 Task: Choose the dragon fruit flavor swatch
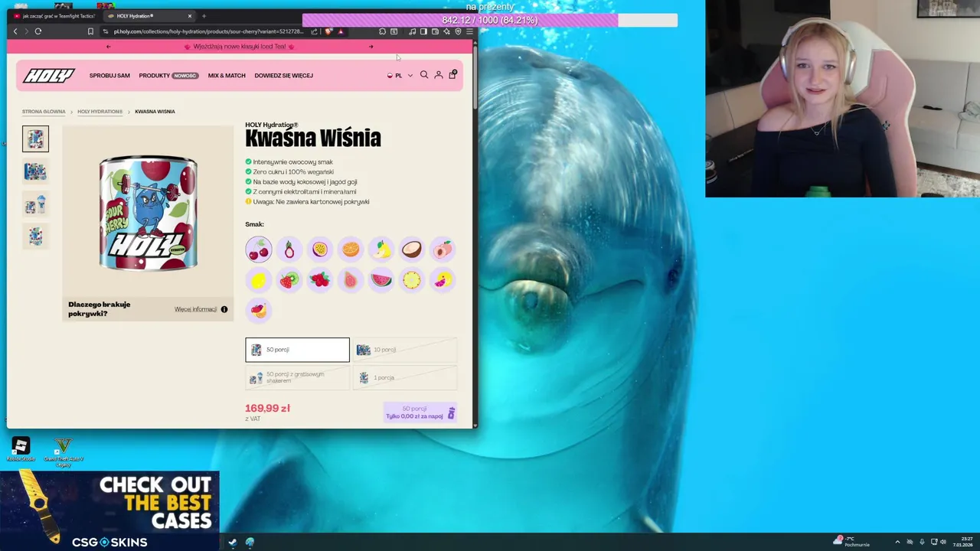pos(289,249)
